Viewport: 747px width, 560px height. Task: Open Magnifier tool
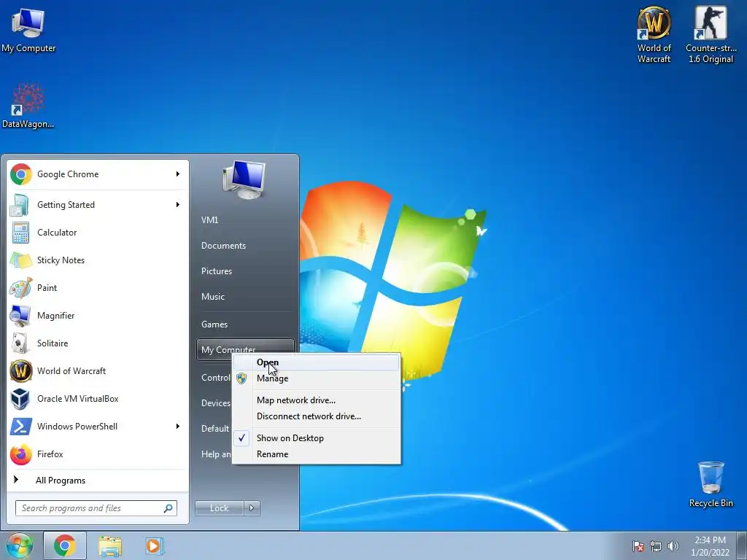pos(98,315)
